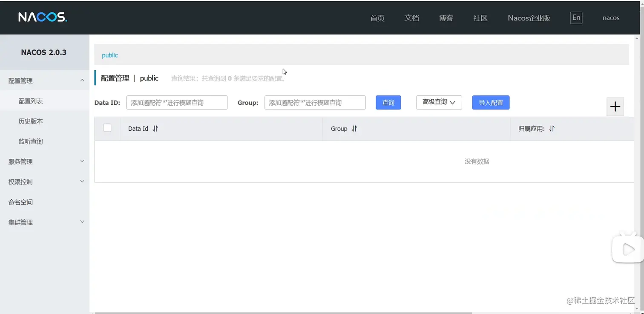Click the NACOS 2.0.3 version text
Image resolution: width=644 pixels, height=314 pixels.
(x=44, y=52)
